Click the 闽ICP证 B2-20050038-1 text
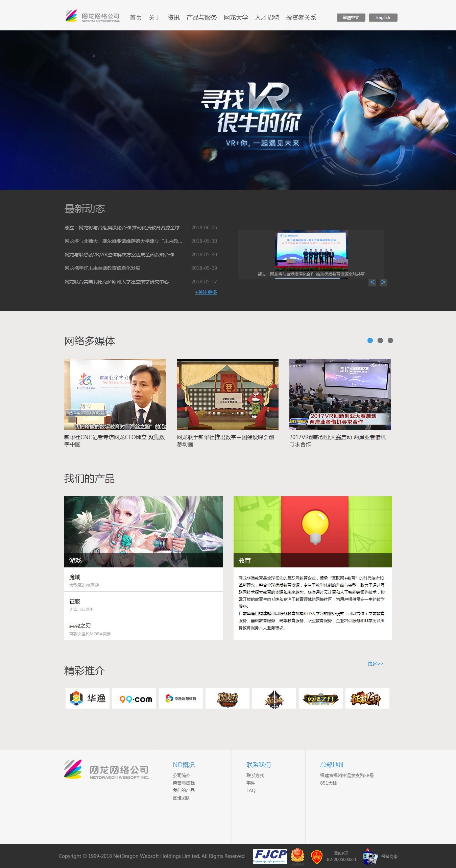 coord(341,856)
